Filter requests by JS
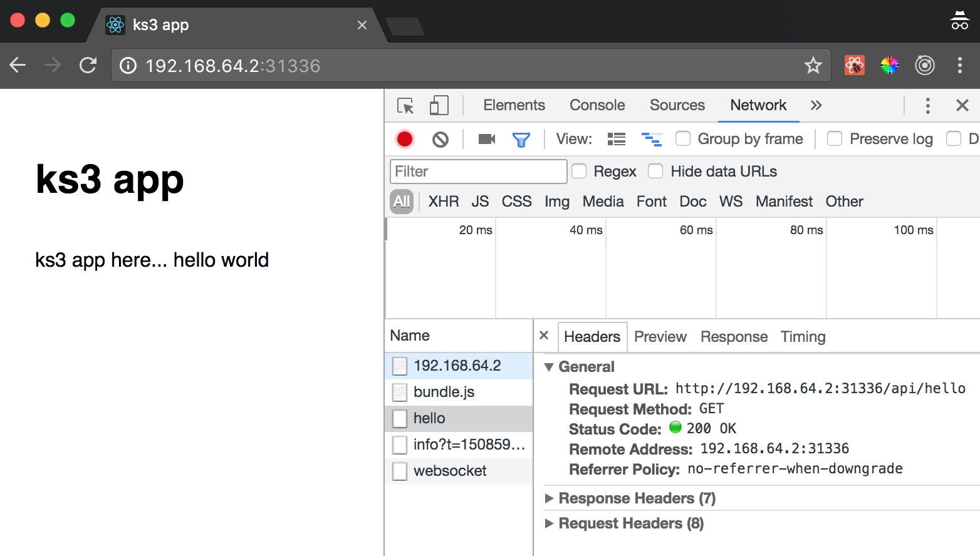This screenshot has height=556, width=980. point(480,202)
